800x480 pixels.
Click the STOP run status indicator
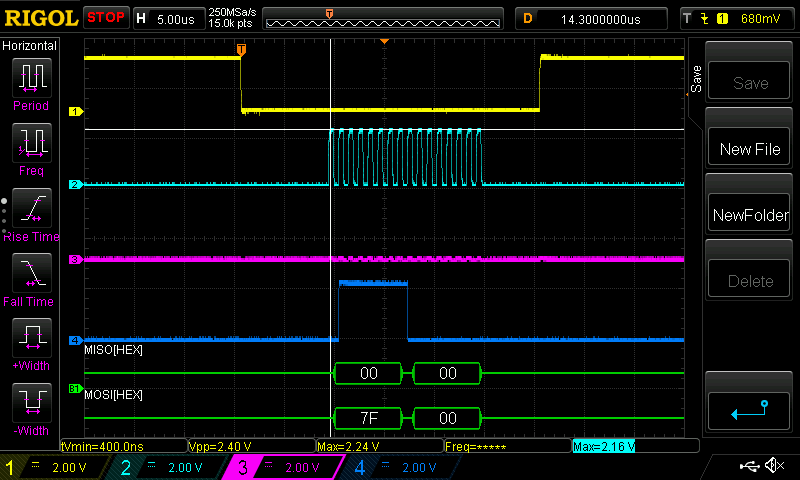point(106,17)
